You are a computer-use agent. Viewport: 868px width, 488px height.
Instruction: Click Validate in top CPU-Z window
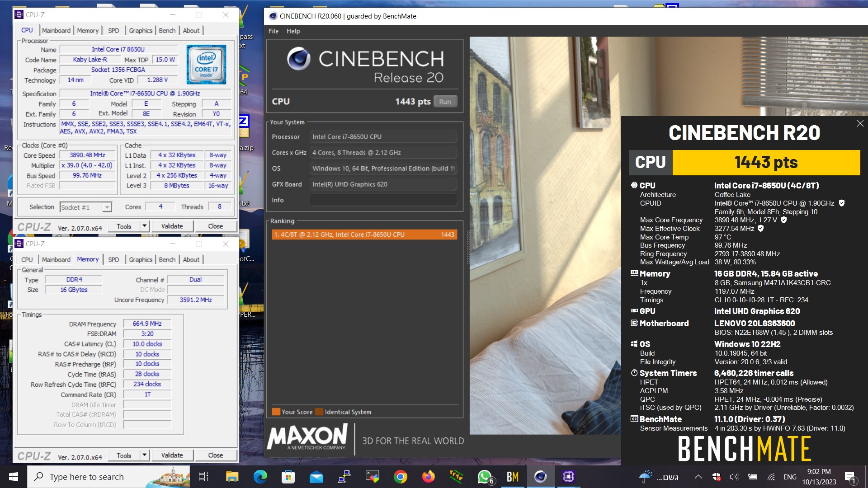tap(172, 226)
